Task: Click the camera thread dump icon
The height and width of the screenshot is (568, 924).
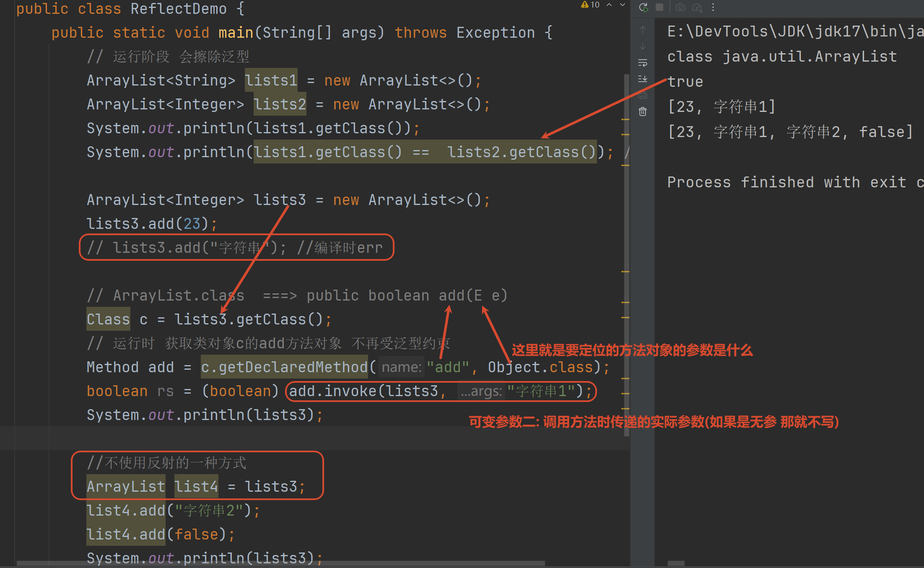Action: [680, 7]
